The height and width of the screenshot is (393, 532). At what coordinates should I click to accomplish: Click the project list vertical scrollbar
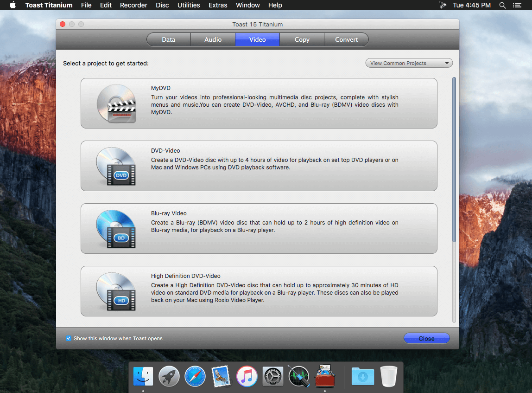[454, 160]
